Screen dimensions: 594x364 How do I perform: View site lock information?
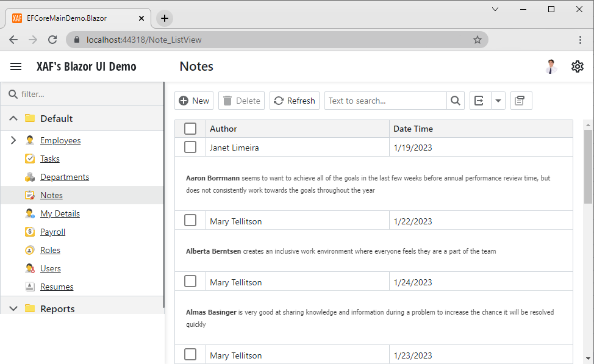point(77,40)
